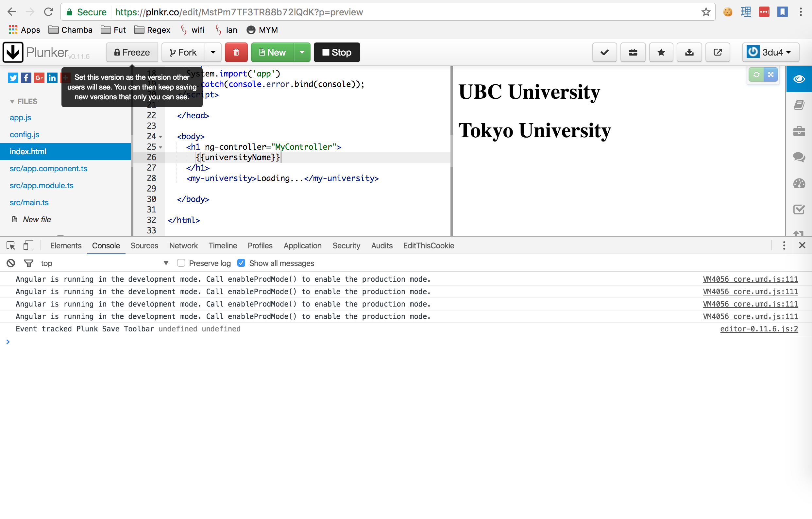Screen dimensions: 812x519
Task: Click the Freeze button
Action: click(132, 52)
